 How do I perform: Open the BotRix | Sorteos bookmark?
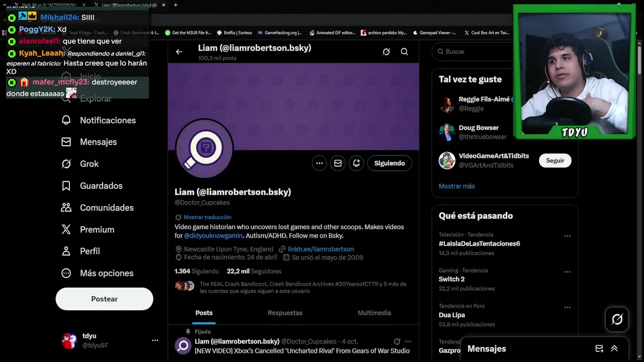pos(234,33)
